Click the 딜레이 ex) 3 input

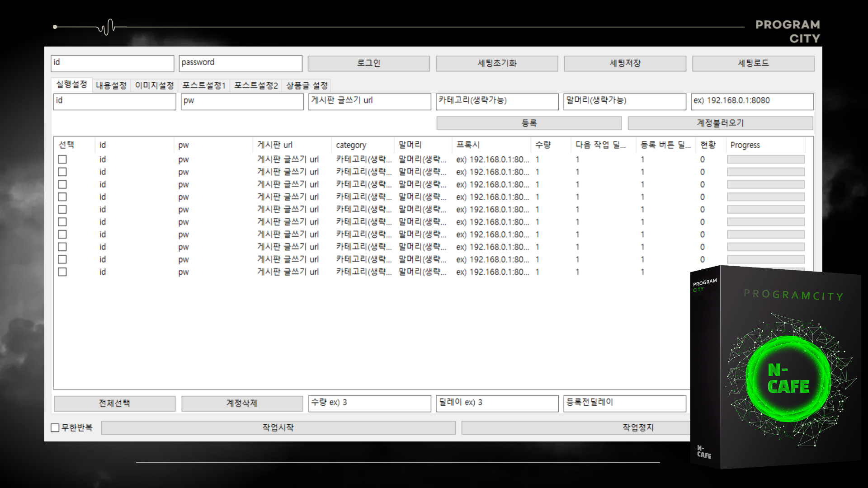(497, 404)
